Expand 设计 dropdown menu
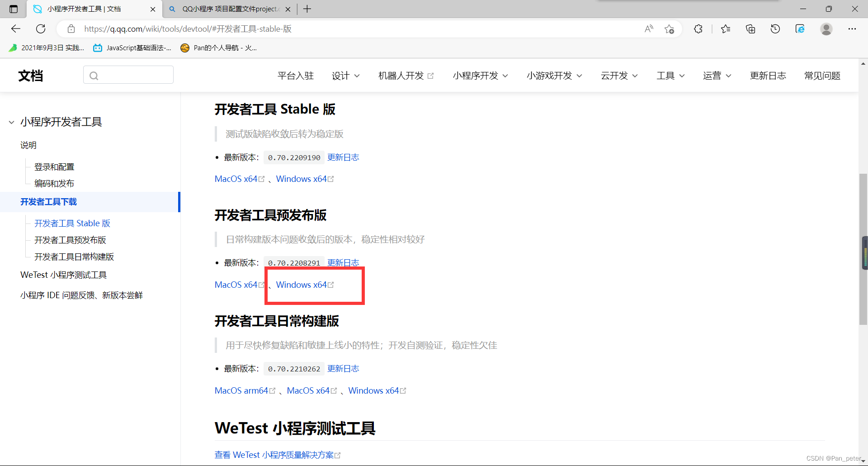Viewport: 868px width, 466px height. (x=346, y=76)
